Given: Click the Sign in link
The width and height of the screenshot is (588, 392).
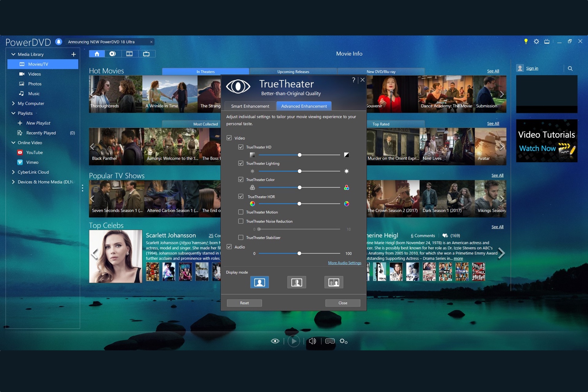Looking at the screenshot, I should point(532,68).
